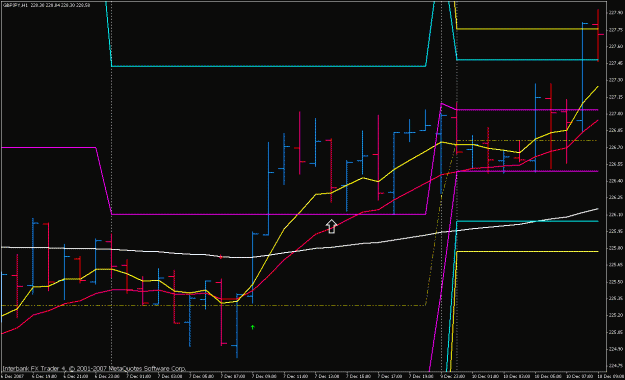Click the GBPJPY,H1 chart title text
Viewport: 625px width, 380px height.
tap(15, 5)
